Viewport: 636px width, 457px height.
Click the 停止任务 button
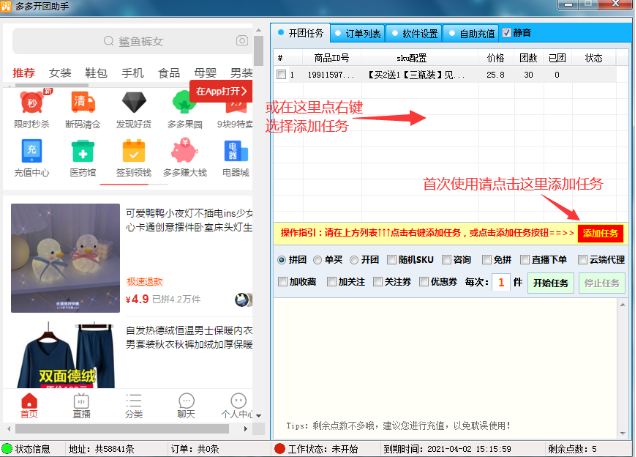tap(602, 283)
